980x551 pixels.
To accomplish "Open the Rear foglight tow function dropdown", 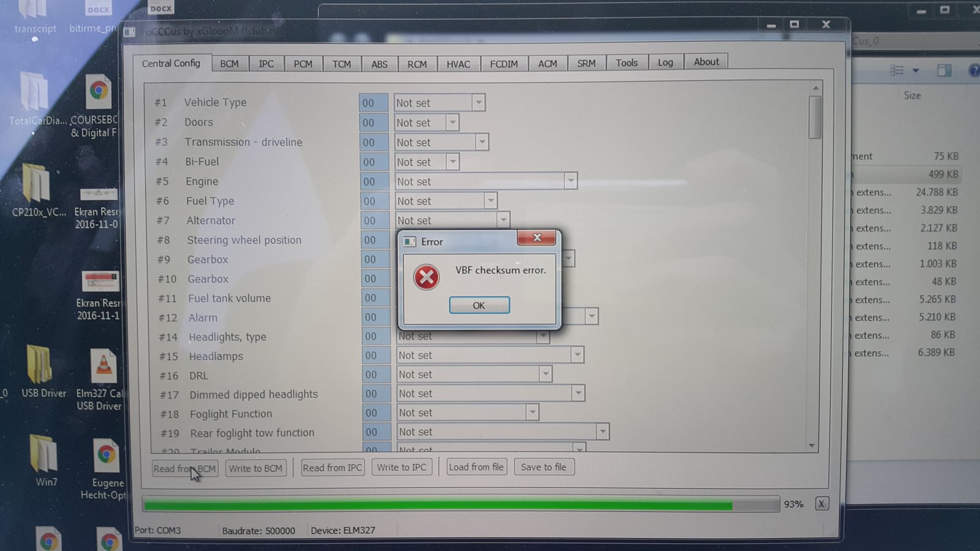I will point(603,432).
